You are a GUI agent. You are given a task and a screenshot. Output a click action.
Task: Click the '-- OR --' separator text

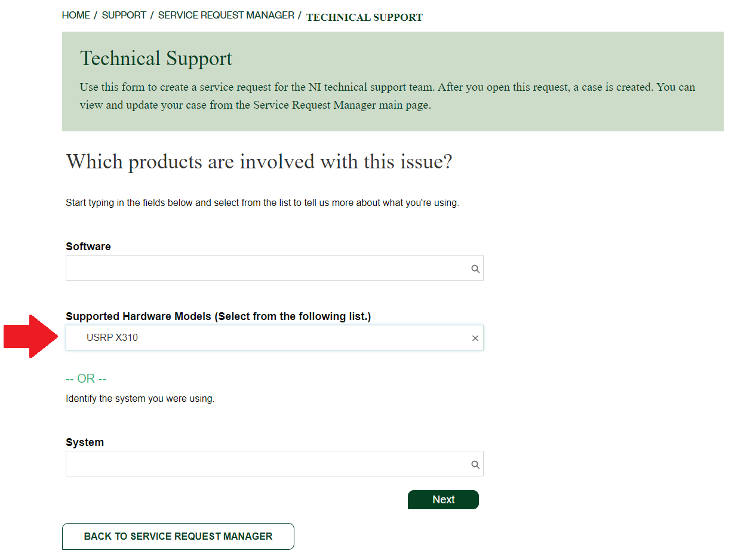coord(86,379)
